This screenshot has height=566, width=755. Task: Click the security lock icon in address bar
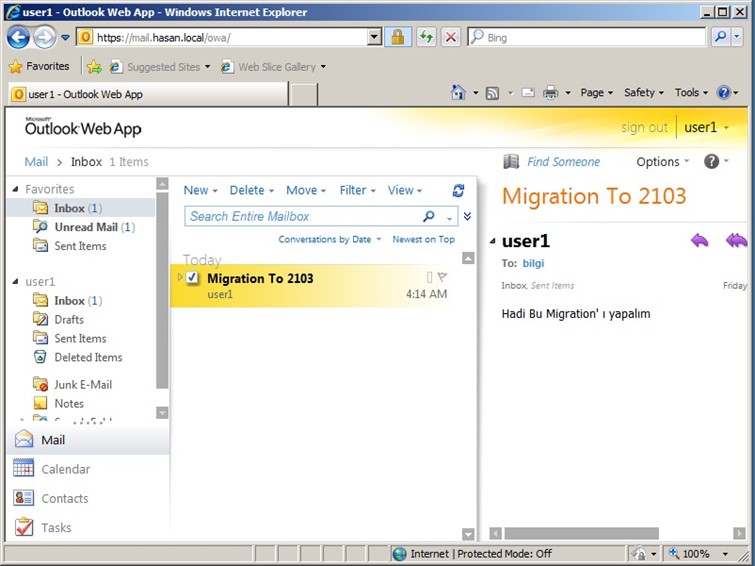(x=397, y=37)
